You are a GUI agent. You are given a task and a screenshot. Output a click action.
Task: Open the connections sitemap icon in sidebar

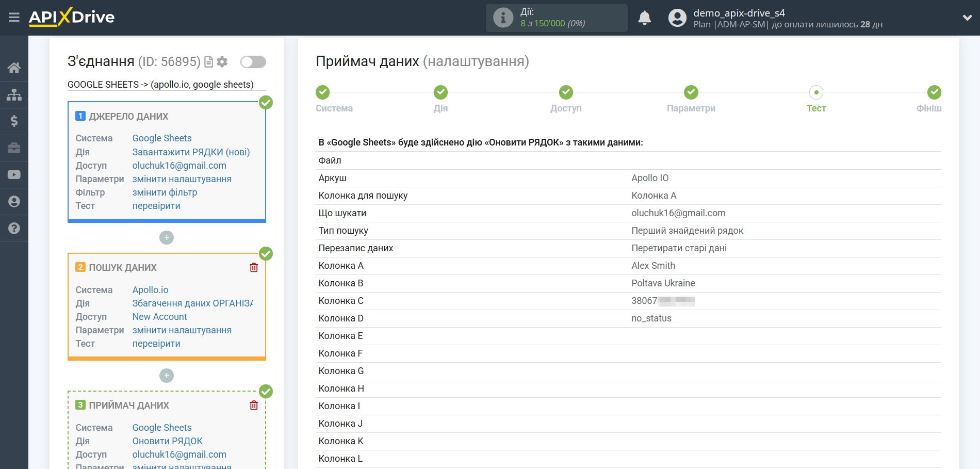tap(14, 94)
